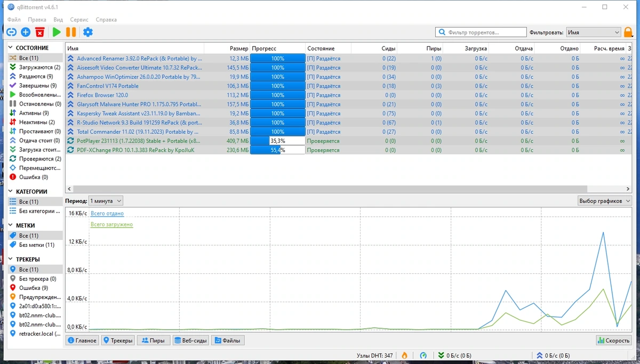Switch to the Пиры tab
Image resolution: width=640 pixels, height=364 pixels.
click(153, 341)
